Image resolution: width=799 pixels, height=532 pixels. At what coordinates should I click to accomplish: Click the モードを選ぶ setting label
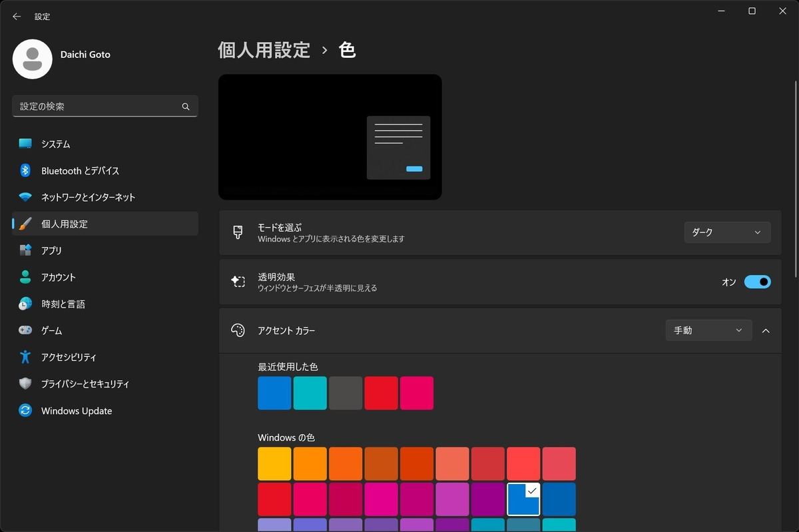tap(280, 227)
